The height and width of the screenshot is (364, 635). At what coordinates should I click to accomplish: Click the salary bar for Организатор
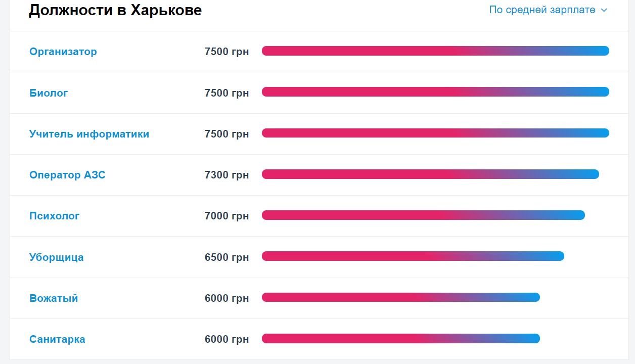coord(435,51)
